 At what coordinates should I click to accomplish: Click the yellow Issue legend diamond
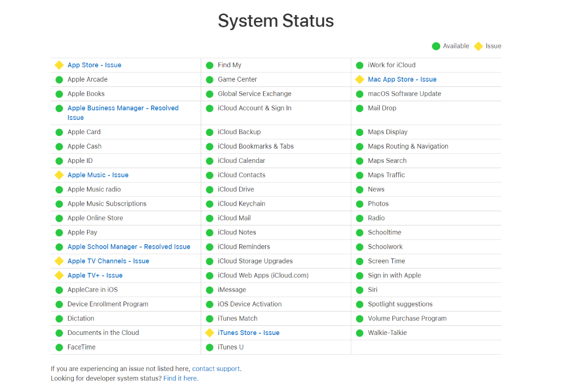click(478, 46)
